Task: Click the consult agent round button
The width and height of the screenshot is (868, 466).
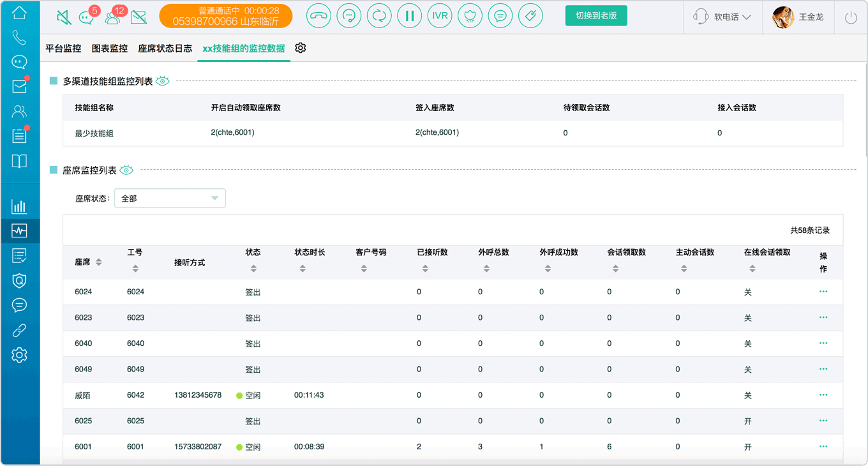Action: pyautogui.click(x=348, y=16)
